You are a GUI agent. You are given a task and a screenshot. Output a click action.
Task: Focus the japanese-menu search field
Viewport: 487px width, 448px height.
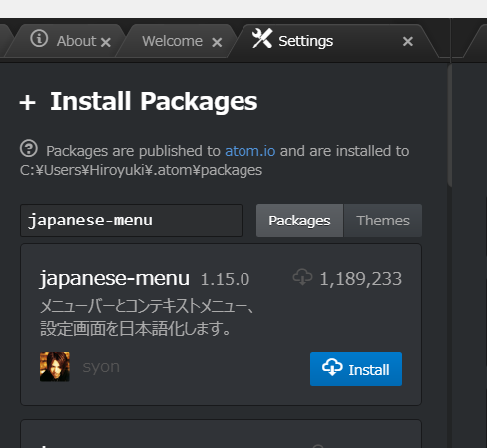point(131,221)
